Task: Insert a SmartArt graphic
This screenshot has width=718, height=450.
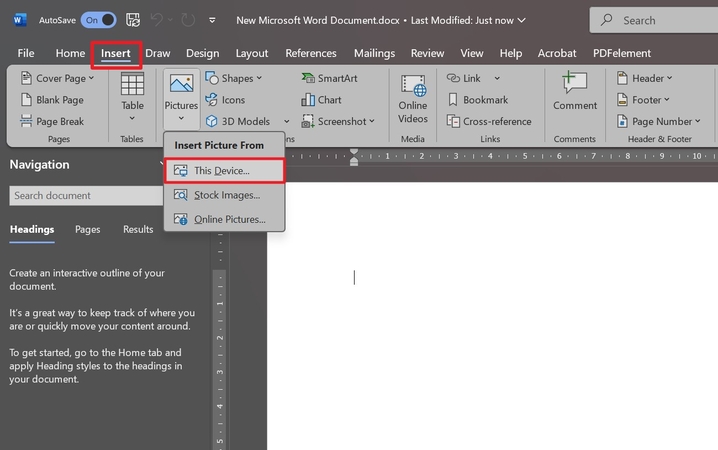Action: pyautogui.click(x=329, y=78)
